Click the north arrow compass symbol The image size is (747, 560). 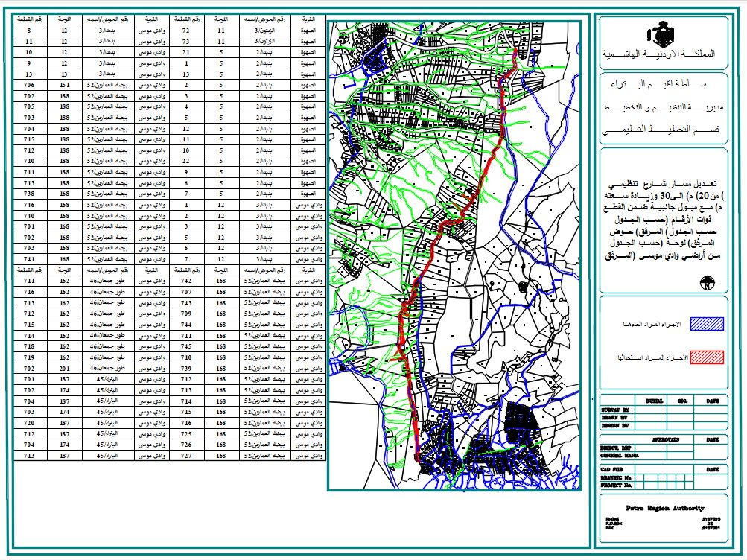[x=705, y=284]
